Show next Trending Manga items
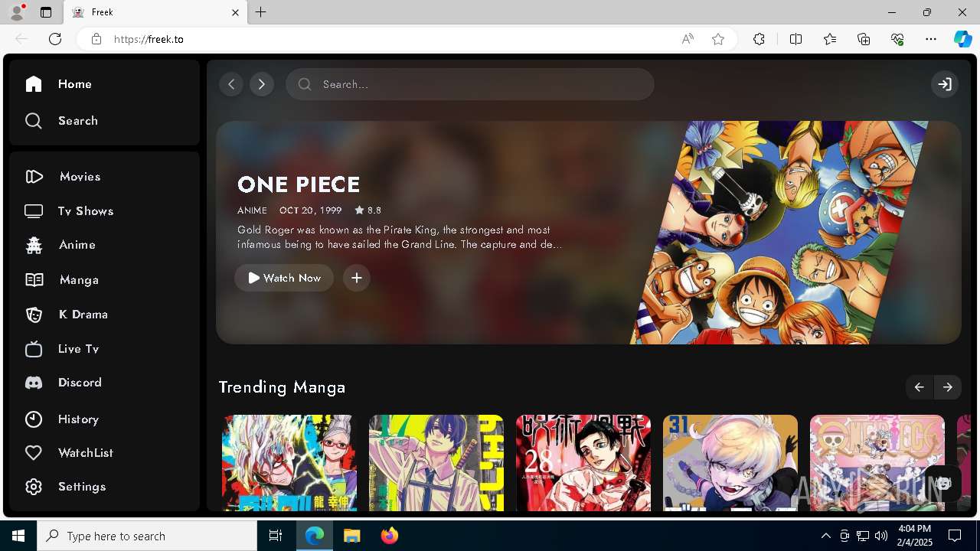The image size is (980, 551). (x=948, y=387)
